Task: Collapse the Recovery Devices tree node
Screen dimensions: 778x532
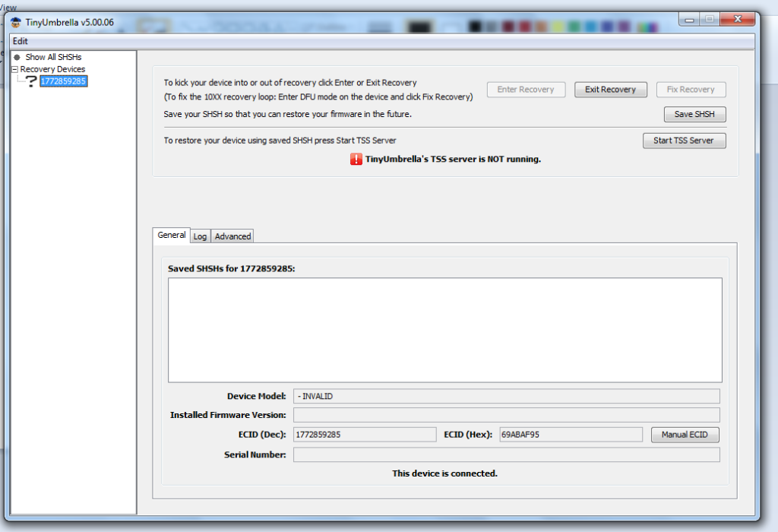Action: [x=14, y=69]
